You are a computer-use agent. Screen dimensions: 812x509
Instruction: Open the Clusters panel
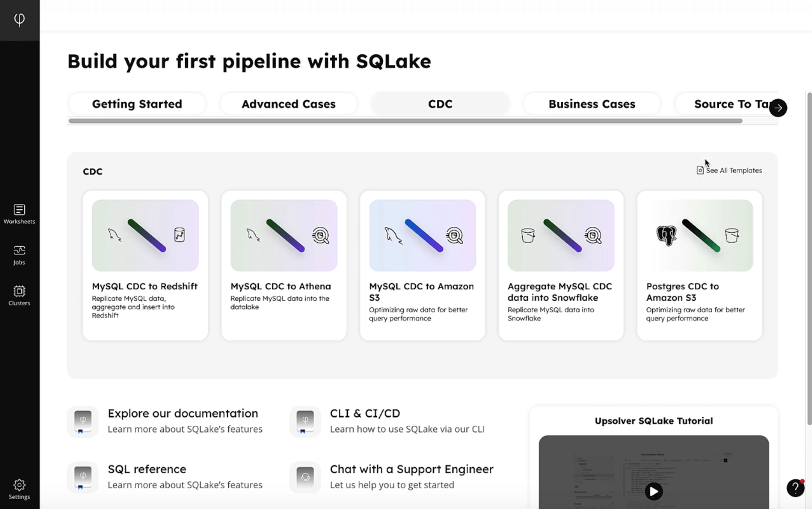click(x=19, y=295)
